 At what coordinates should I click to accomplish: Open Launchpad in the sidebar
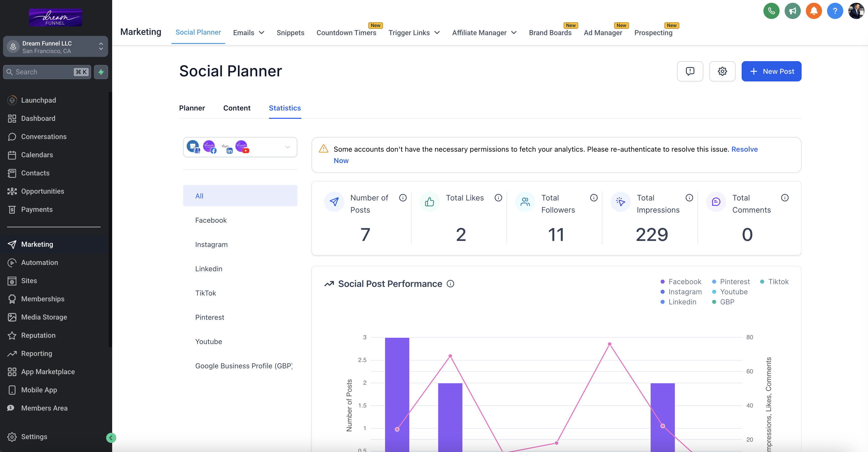[x=38, y=100]
